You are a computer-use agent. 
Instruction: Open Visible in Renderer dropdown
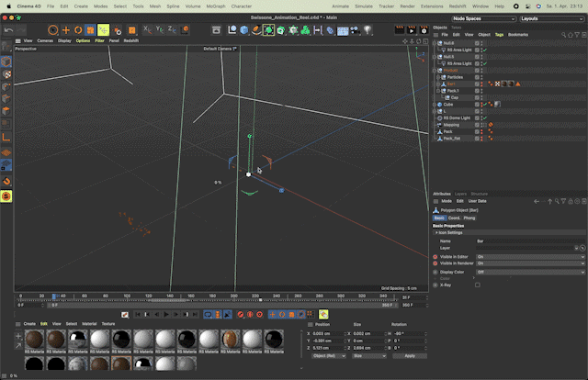pos(530,263)
